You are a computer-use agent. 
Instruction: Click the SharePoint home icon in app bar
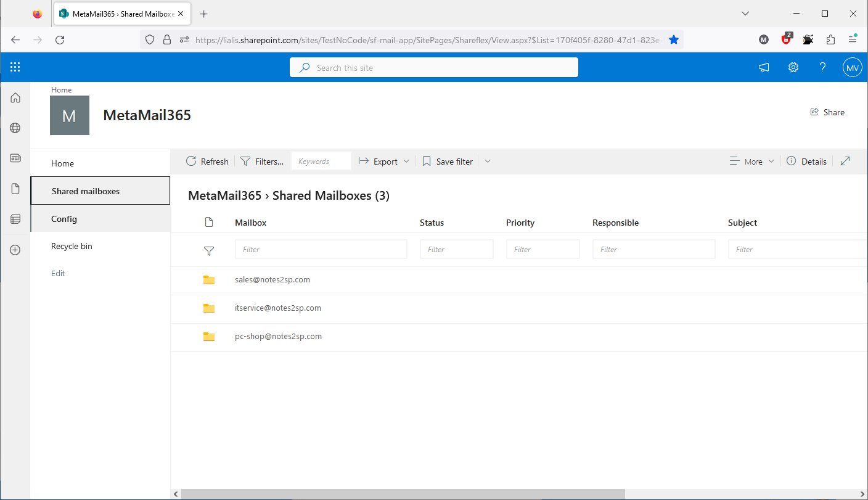[15, 97]
